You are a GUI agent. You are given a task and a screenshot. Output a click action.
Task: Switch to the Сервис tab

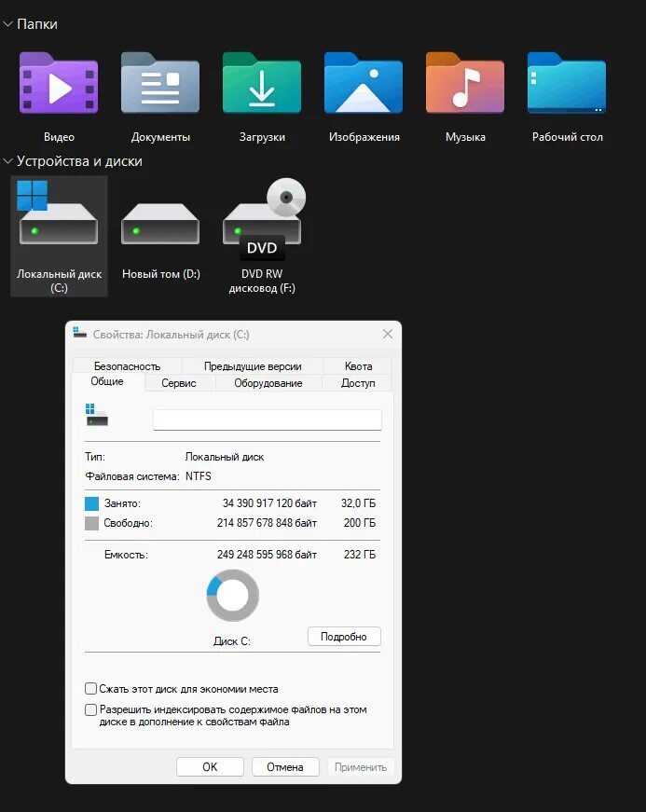(x=179, y=383)
